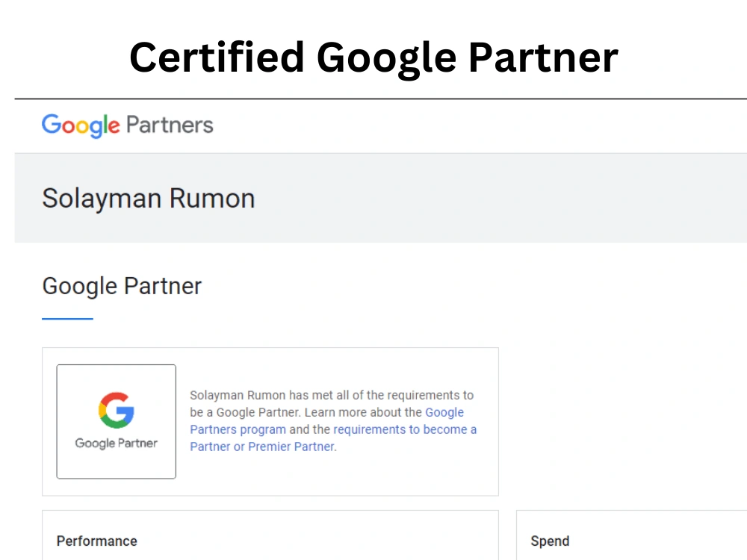Select the Google Partner badge image box

pos(117,421)
